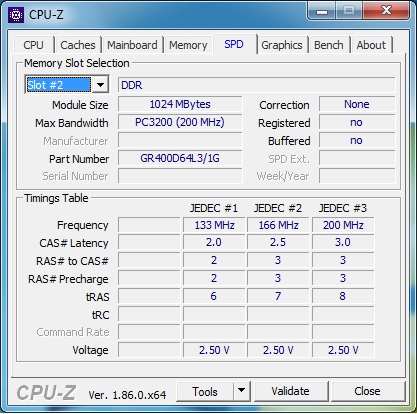The height and width of the screenshot is (414, 417).
Task: Click the Part Number field GR400D64L3/1G
Action: tap(180, 158)
